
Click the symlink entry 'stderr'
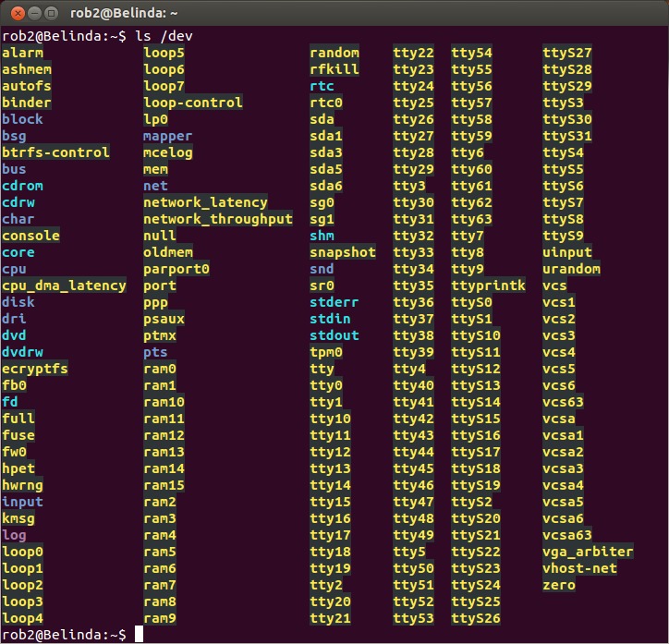(x=334, y=302)
